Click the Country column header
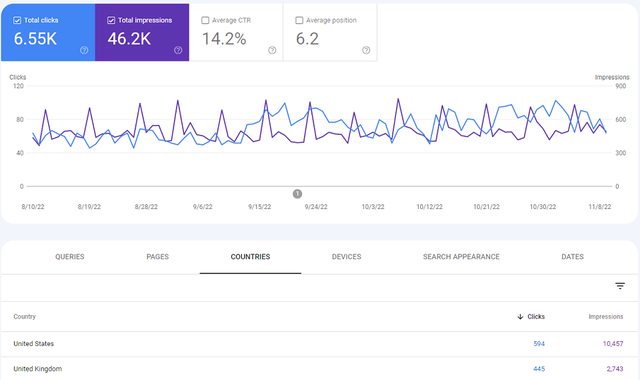Viewport: 640px width, 380px height. (24, 317)
